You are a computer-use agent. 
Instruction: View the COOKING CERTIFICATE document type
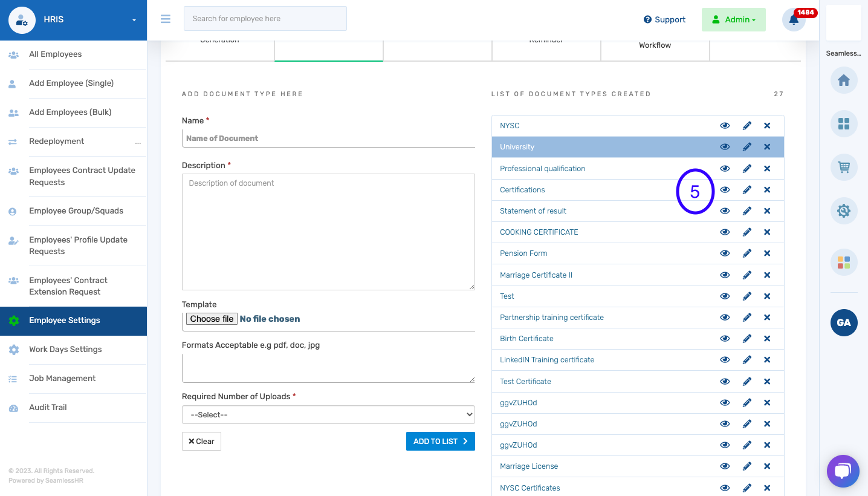click(x=725, y=232)
